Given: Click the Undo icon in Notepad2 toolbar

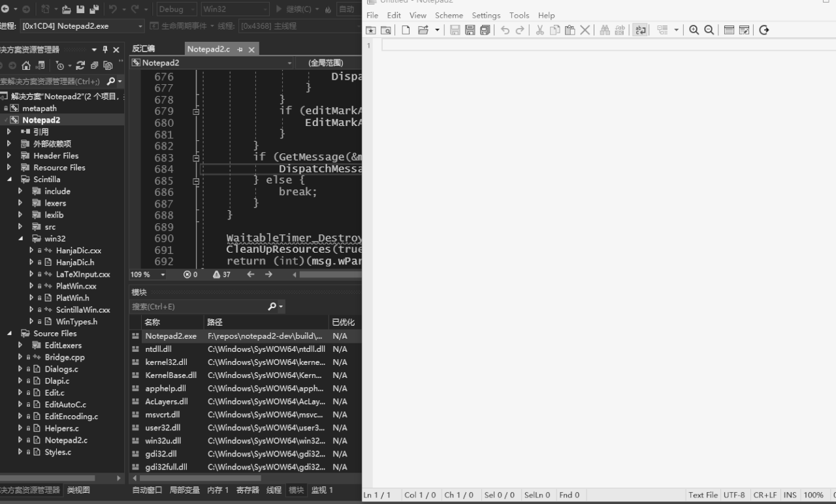Looking at the screenshot, I should tap(505, 30).
